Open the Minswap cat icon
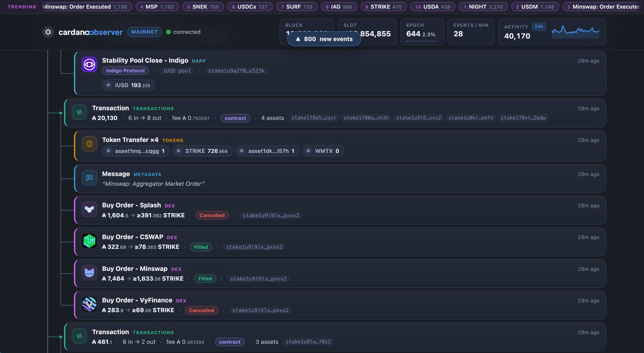This screenshot has height=353, width=644. (89, 272)
